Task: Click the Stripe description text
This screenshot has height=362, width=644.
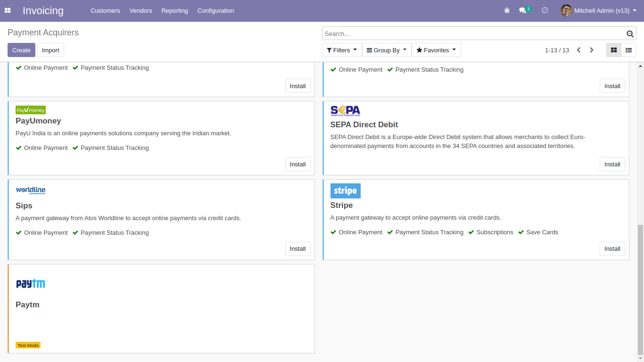Action: pyautogui.click(x=415, y=218)
